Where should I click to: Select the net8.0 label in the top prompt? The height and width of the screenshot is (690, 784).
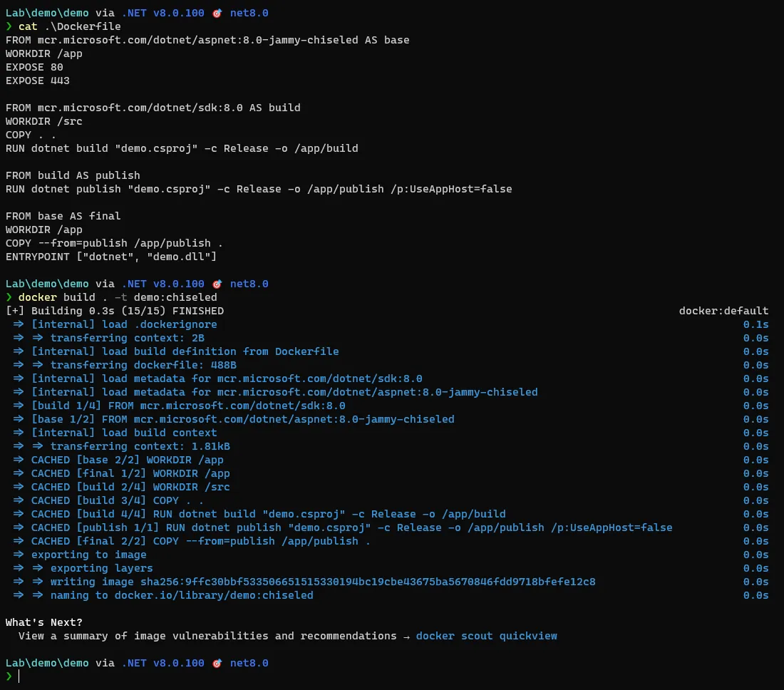tap(249, 12)
